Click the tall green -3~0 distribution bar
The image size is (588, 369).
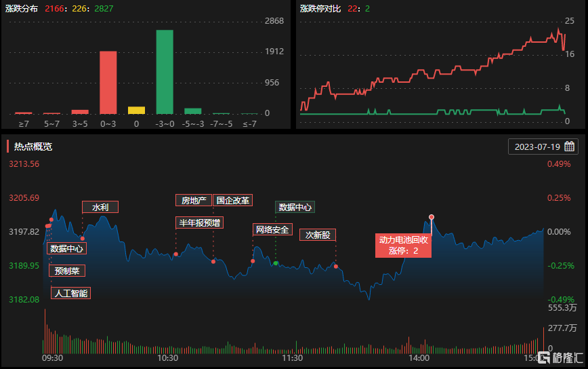pos(165,72)
